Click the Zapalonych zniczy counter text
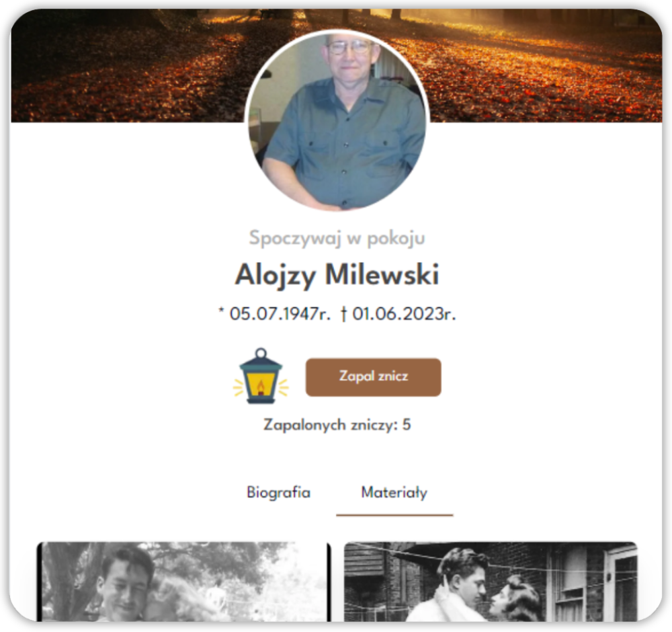The width and height of the screenshot is (672, 632). (337, 425)
